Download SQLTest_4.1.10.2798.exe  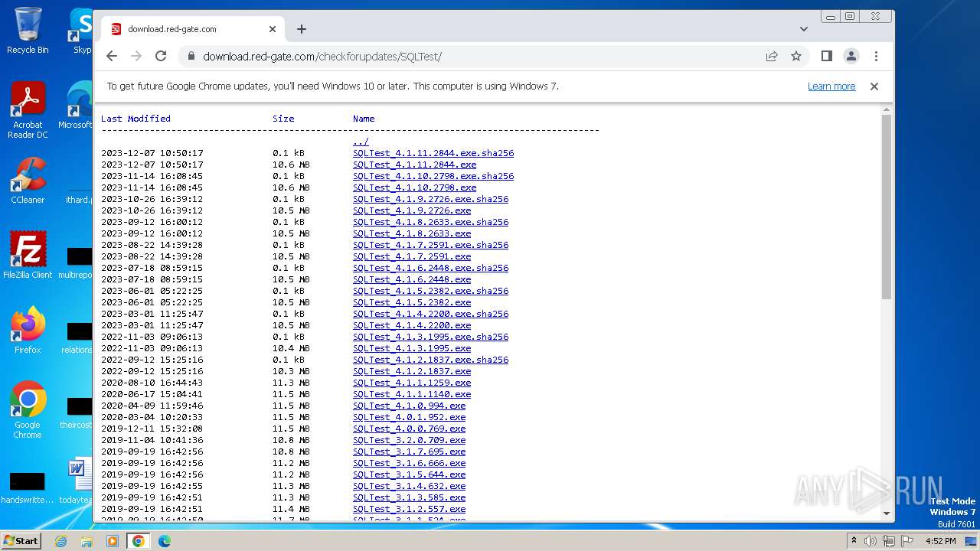(x=414, y=187)
